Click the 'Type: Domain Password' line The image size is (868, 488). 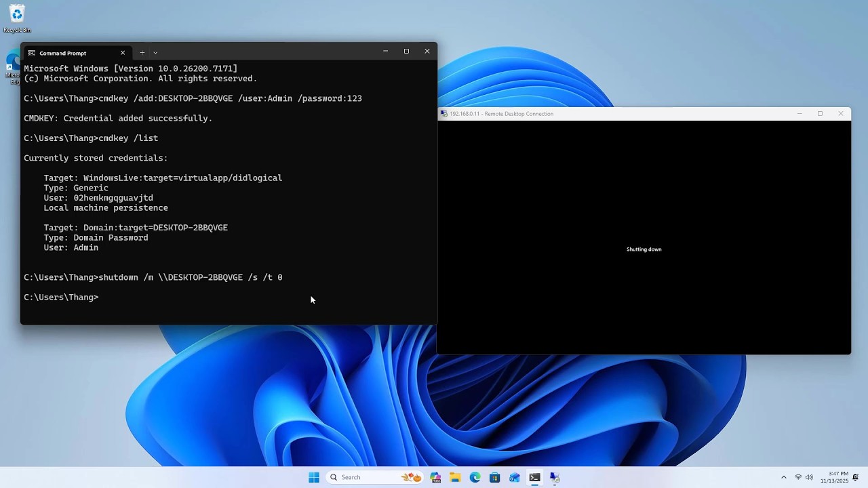point(96,238)
